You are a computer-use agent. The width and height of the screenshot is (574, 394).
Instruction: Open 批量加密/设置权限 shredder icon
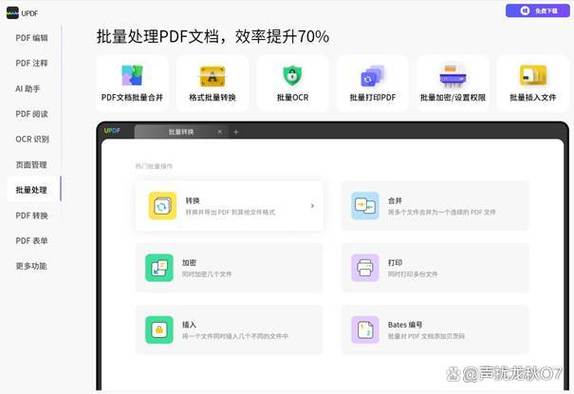point(453,76)
